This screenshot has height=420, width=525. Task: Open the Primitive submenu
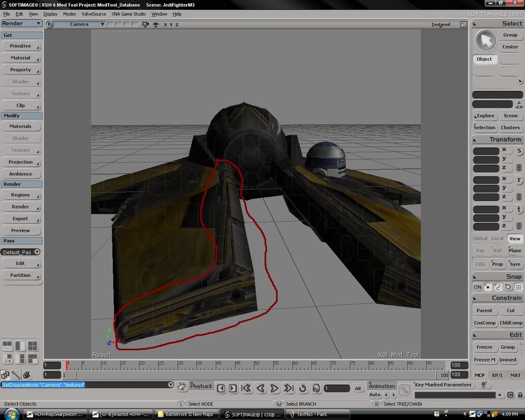pyautogui.click(x=21, y=46)
